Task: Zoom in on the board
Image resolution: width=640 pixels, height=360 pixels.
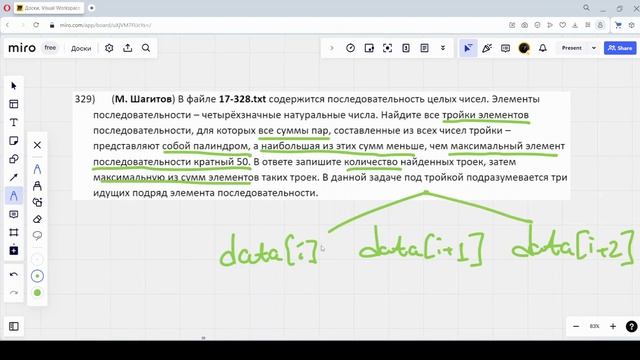Action: [613, 327]
